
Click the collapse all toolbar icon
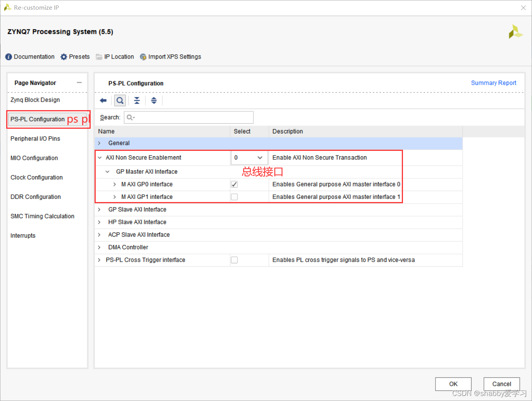click(137, 100)
